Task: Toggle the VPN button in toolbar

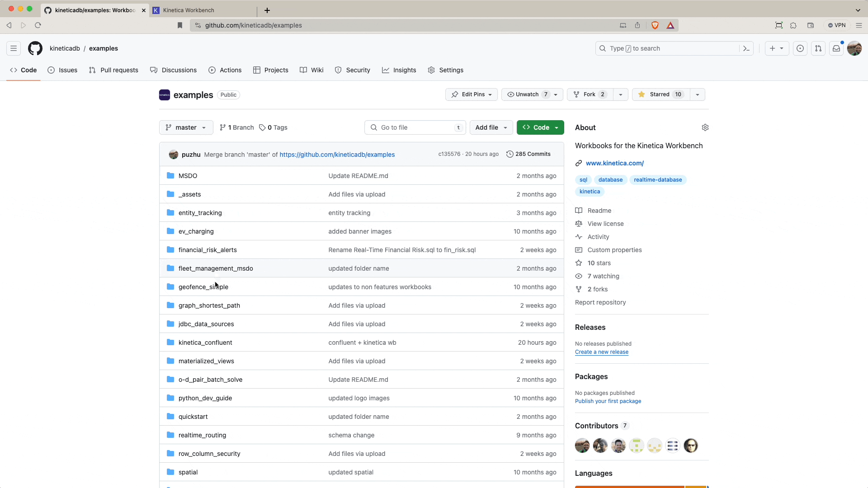Action: pyautogui.click(x=837, y=25)
